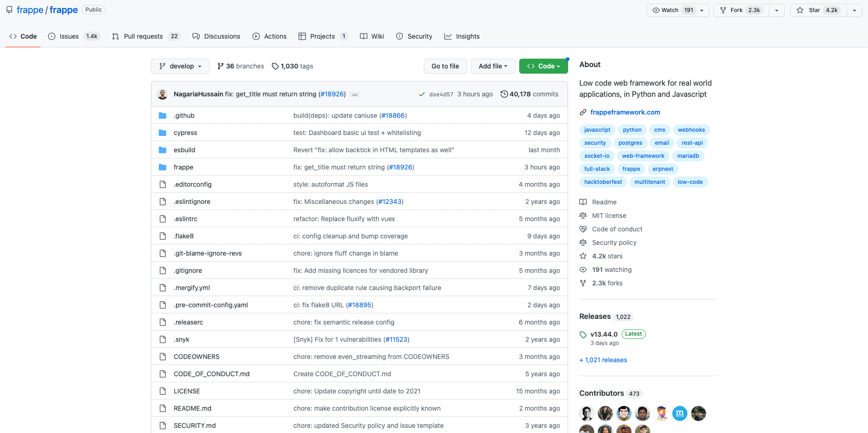
Task: Click the javascript topic tag
Action: point(597,130)
